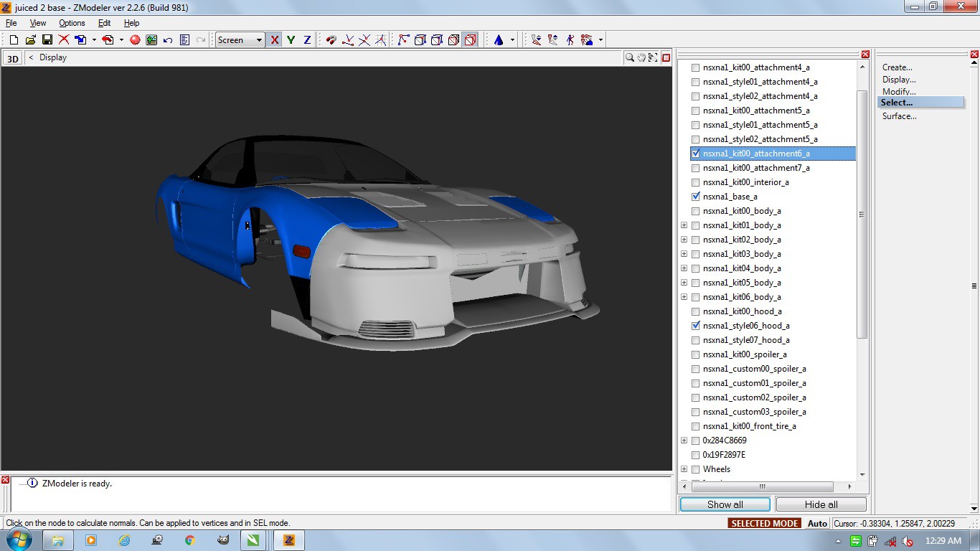Uncheck nsxna1_style06_hood_a checkbox
Image resolution: width=980 pixels, height=551 pixels.
tap(695, 326)
